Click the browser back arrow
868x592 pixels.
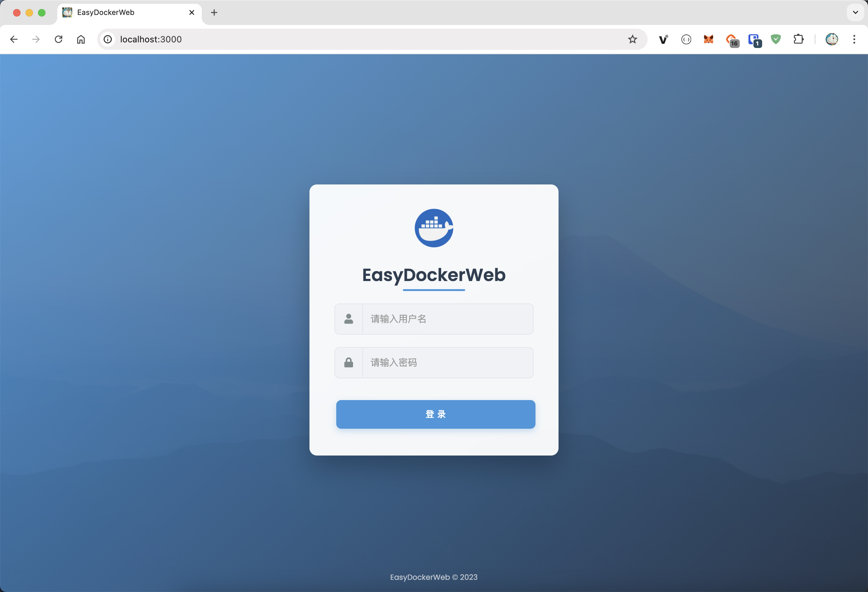[x=14, y=39]
